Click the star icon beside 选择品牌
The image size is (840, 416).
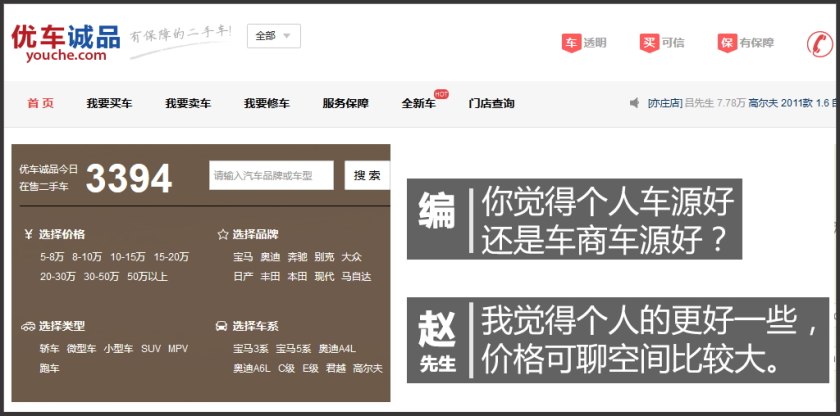(x=222, y=235)
